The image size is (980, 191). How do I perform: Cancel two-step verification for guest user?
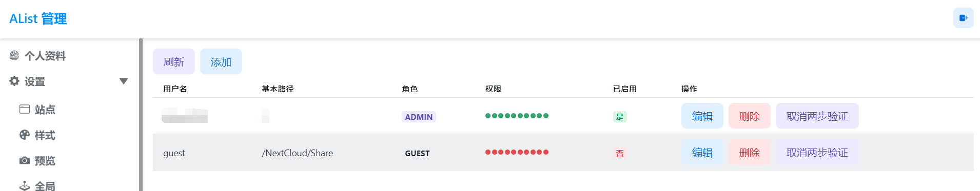[x=817, y=152]
